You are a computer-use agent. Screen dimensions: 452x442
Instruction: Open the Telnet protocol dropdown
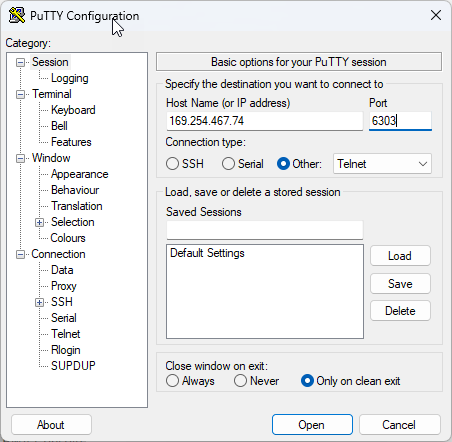pyautogui.click(x=382, y=164)
